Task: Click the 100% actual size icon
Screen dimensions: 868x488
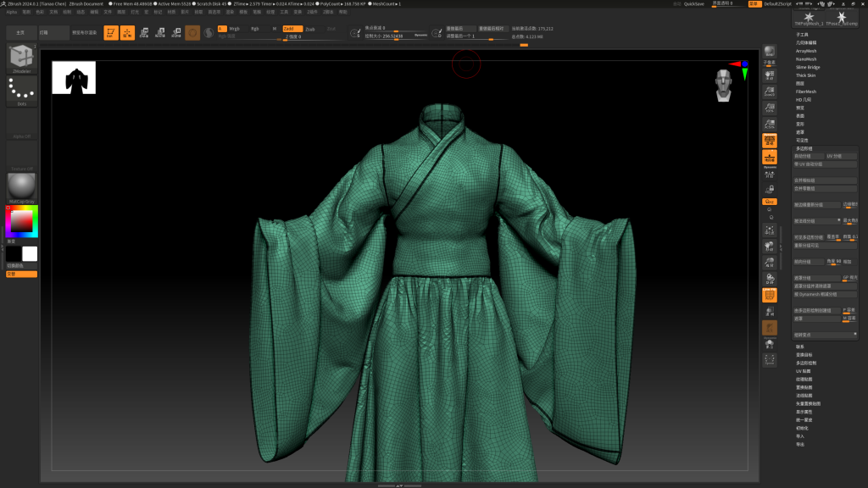Action: click(770, 108)
